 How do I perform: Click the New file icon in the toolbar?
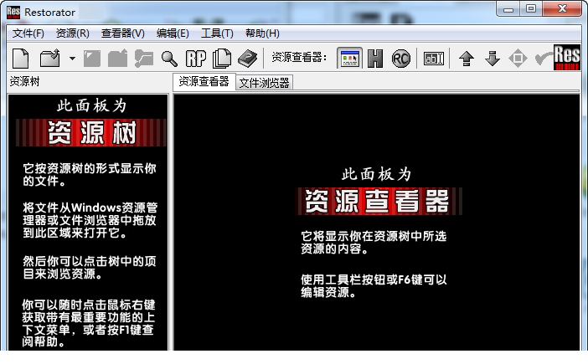pyautogui.click(x=21, y=59)
